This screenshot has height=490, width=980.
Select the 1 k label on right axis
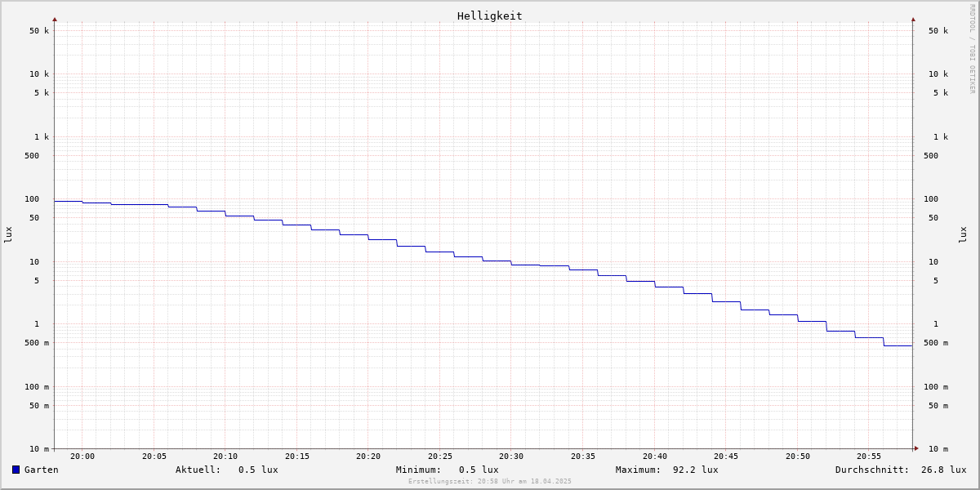(941, 137)
